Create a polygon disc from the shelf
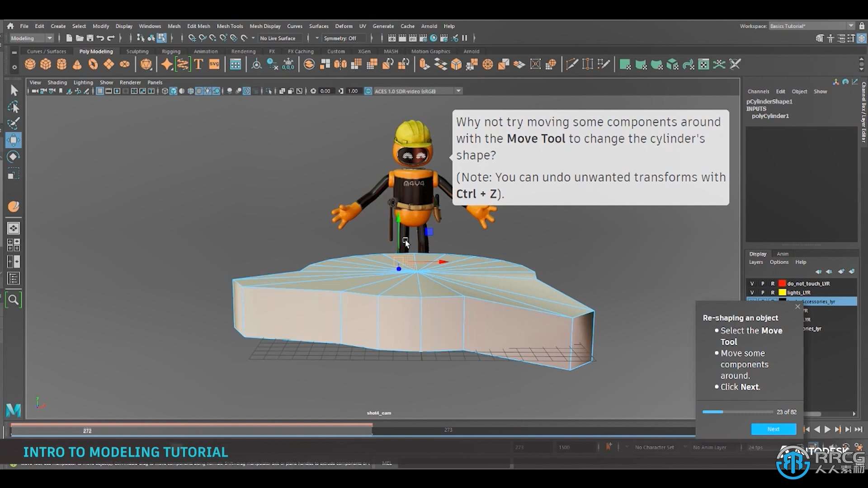 click(x=125, y=65)
